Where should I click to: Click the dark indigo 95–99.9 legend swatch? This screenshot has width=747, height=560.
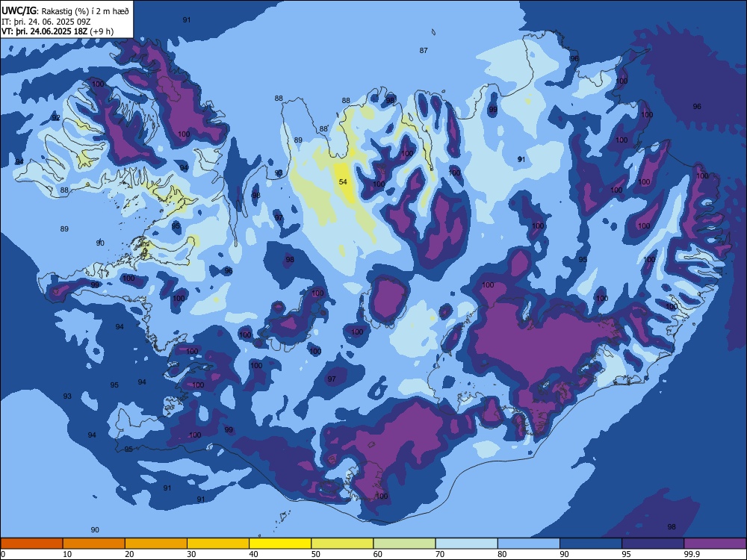pos(653,544)
